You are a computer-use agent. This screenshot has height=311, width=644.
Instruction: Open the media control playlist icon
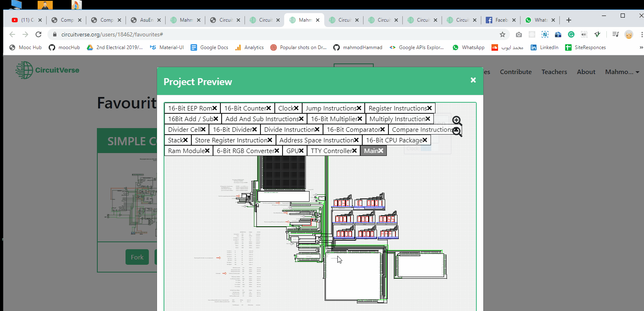click(615, 34)
